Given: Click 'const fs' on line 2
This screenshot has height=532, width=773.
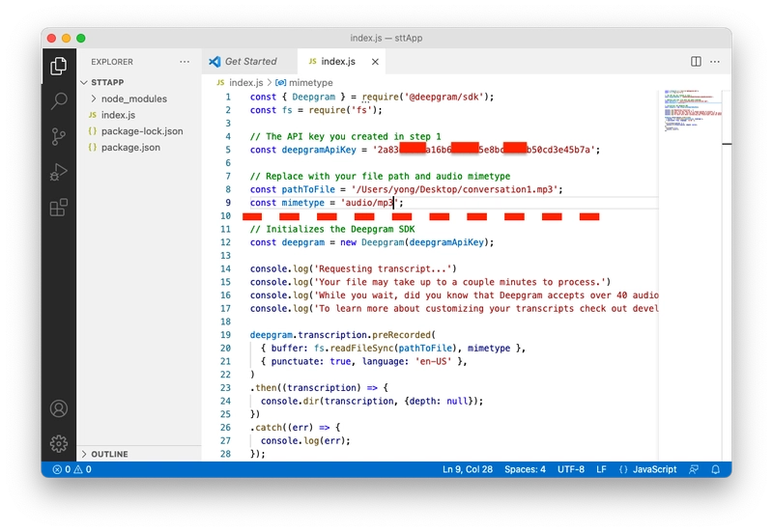Looking at the screenshot, I should point(272,110).
